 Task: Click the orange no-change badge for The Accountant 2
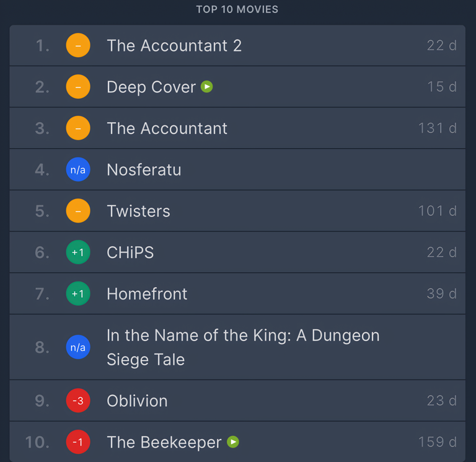click(x=78, y=46)
